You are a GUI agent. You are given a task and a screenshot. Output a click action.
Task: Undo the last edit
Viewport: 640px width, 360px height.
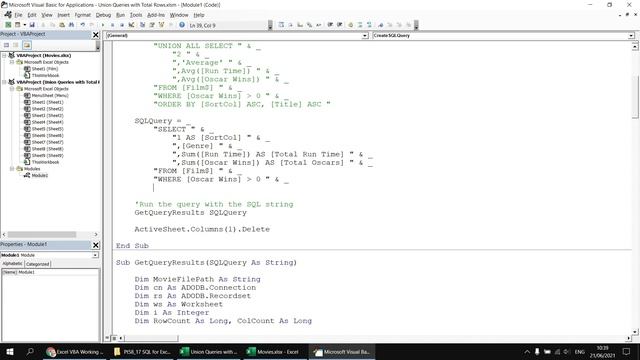[82, 25]
